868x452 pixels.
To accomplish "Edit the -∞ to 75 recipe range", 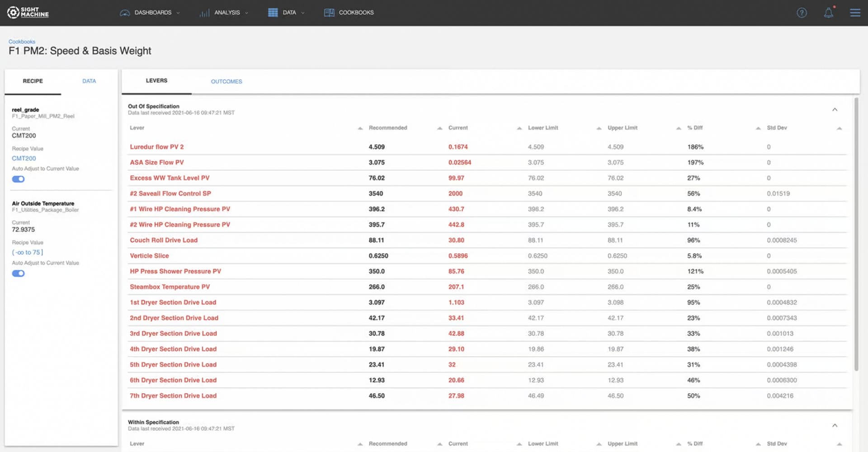I will (x=28, y=252).
